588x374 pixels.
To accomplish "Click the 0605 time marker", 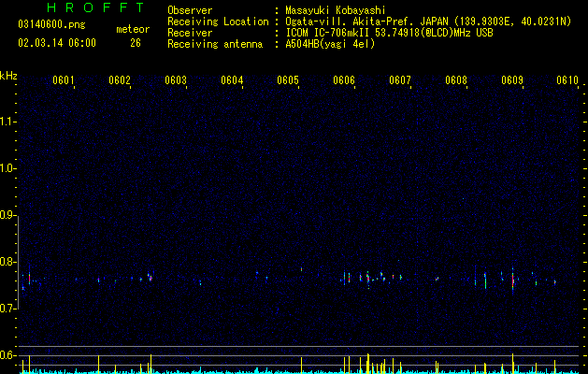I will tap(288, 80).
